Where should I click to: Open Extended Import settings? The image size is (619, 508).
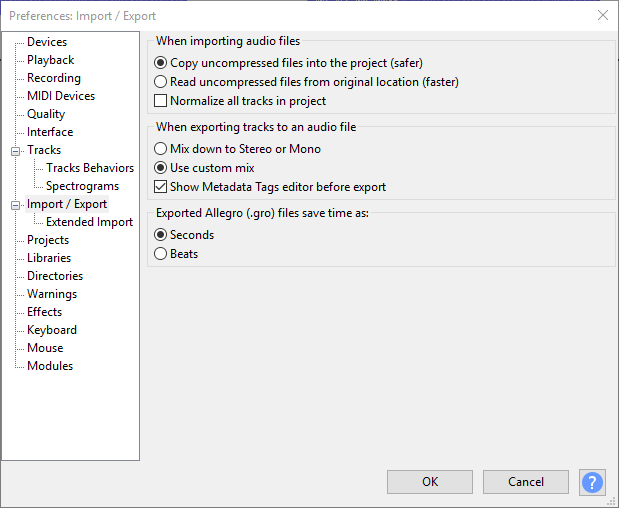coord(89,222)
